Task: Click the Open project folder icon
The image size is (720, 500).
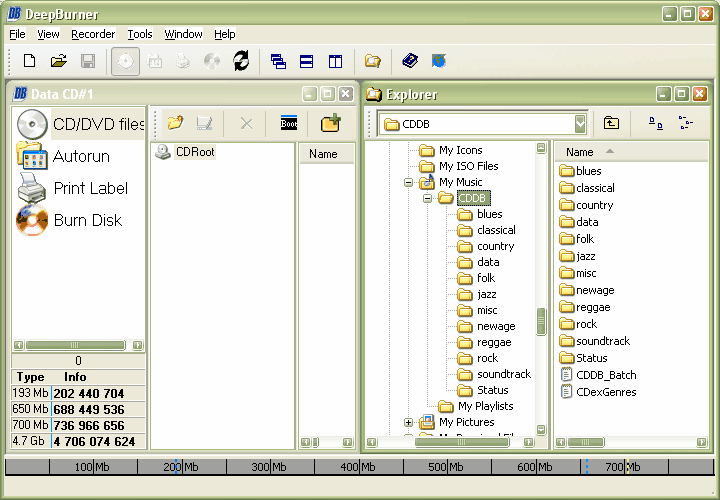Action: pos(59,61)
